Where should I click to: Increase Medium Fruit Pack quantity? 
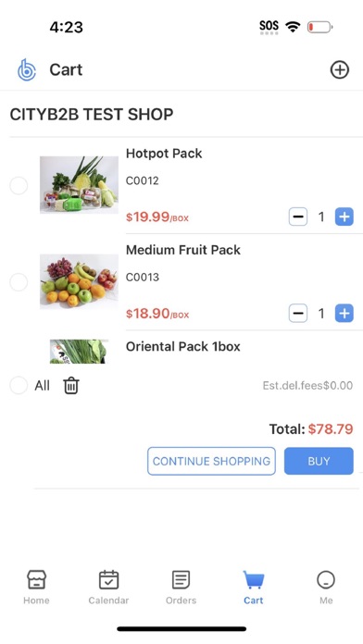344,314
